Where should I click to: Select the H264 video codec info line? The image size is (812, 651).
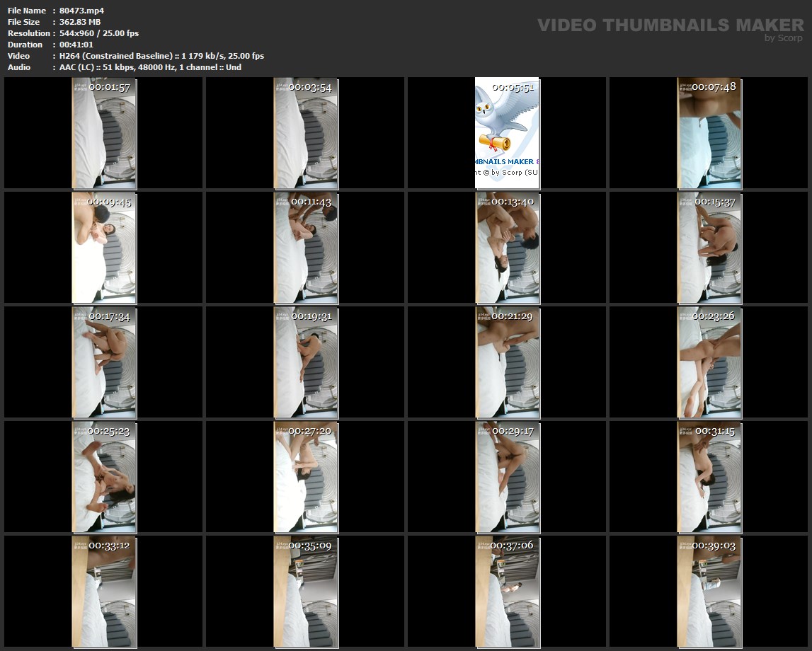point(161,56)
